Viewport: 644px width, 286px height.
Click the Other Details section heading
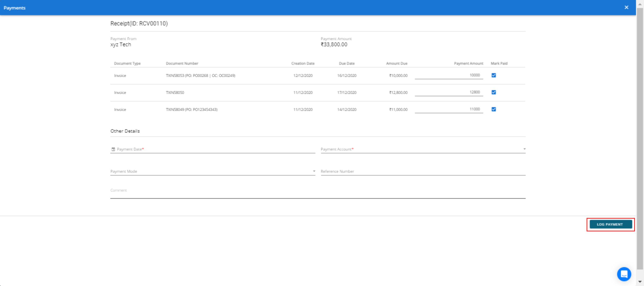click(125, 131)
